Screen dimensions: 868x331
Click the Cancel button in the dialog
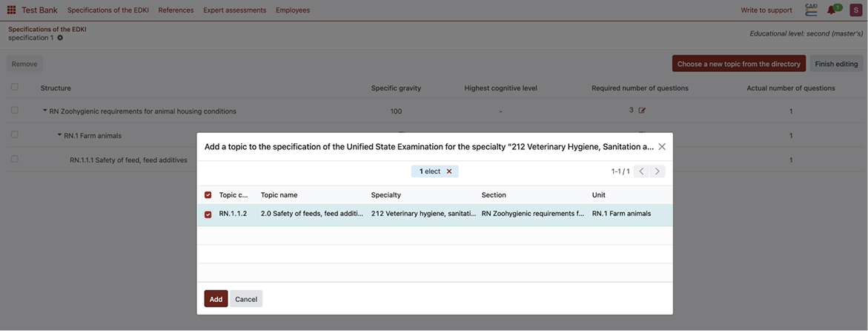point(246,299)
